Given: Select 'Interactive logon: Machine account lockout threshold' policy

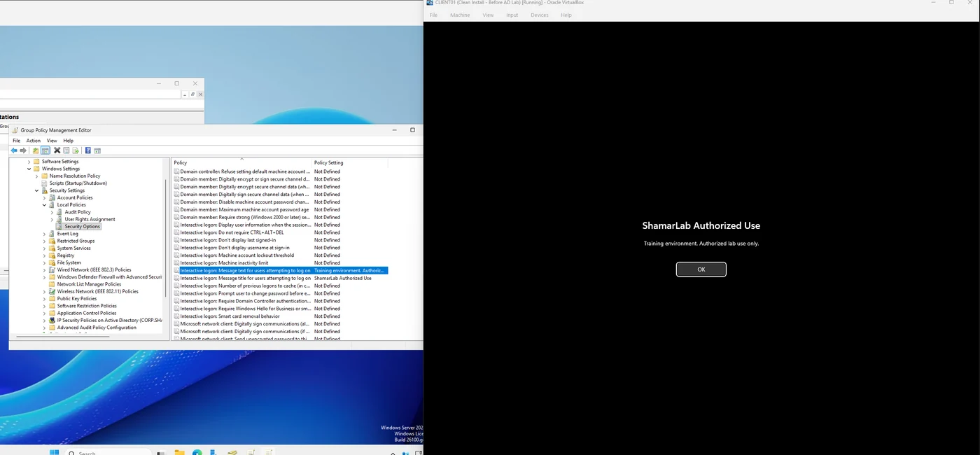Looking at the screenshot, I should click(x=237, y=255).
